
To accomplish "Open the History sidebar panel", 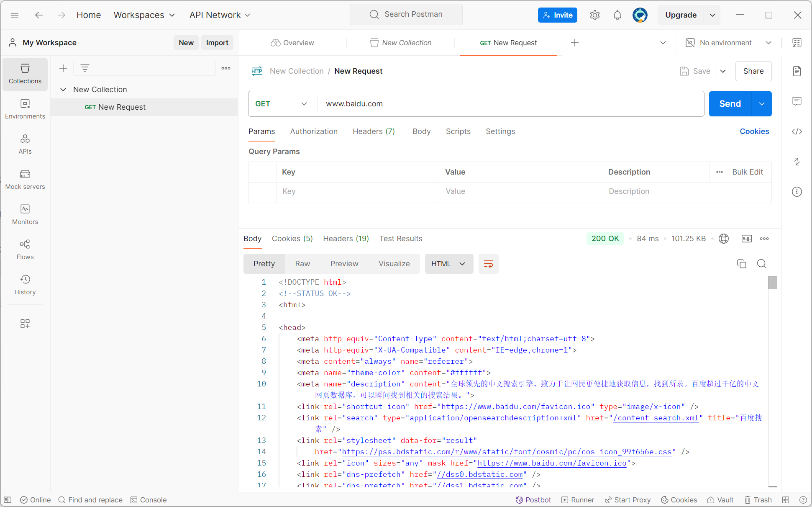I will point(25,285).
